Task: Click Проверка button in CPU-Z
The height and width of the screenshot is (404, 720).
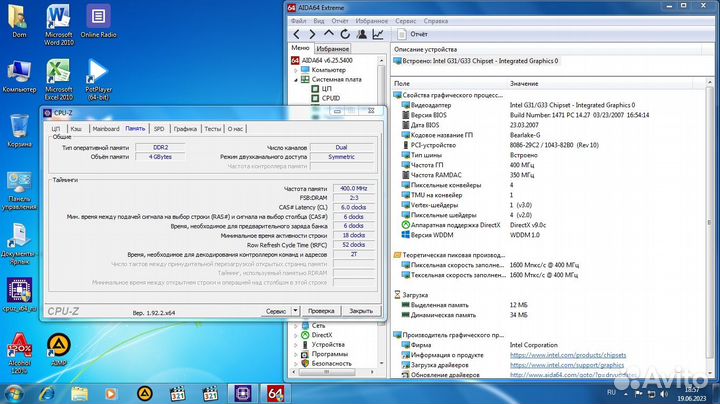Action: 321,311
